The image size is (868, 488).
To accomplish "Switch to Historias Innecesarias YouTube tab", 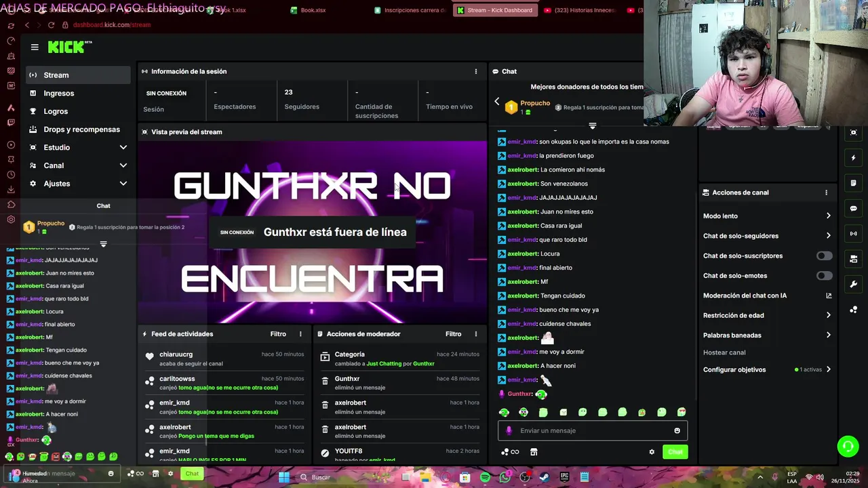I will (580, 10).
